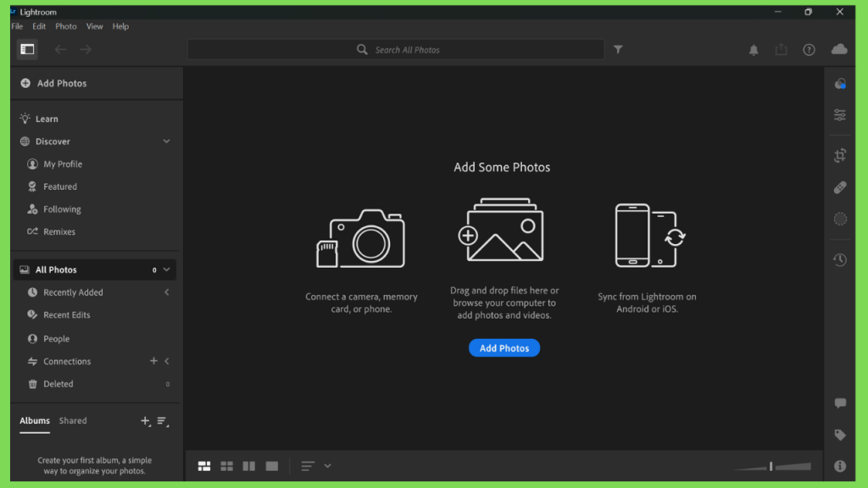Click the blue Add Photos button
868x488 pixels.
pyautogui.click(x=504, y=348)
